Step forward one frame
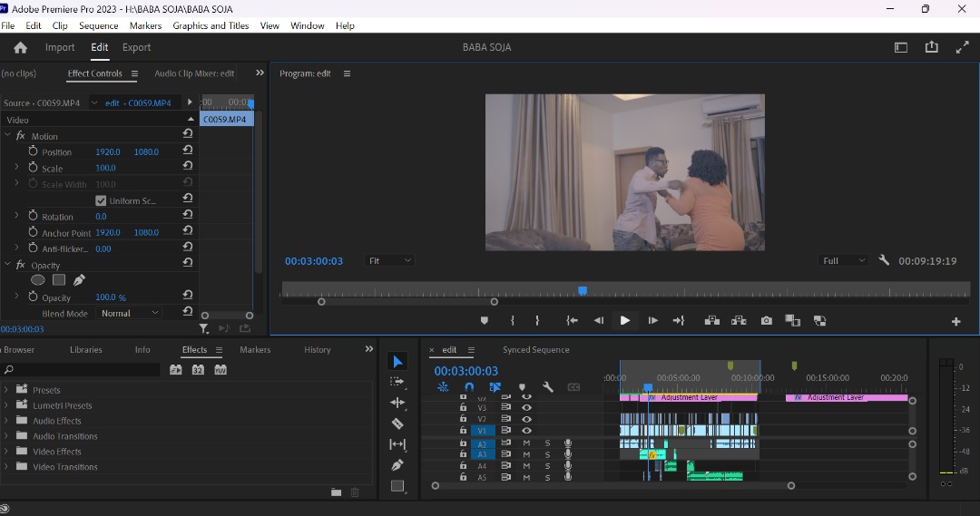 (652, 320)
